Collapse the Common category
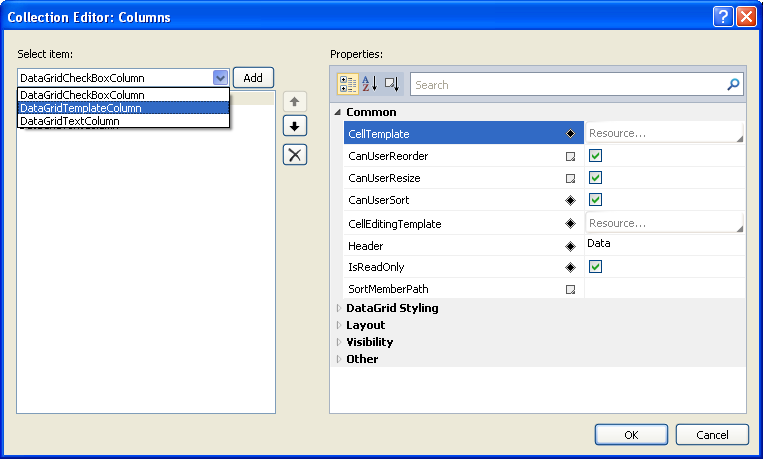 [338, 112]
